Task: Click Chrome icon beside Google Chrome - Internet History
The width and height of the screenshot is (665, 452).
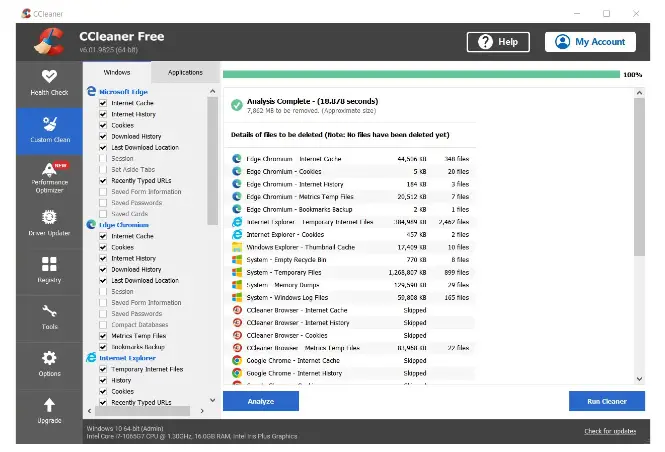Action: pyautogui.click(x=237, y=373)
